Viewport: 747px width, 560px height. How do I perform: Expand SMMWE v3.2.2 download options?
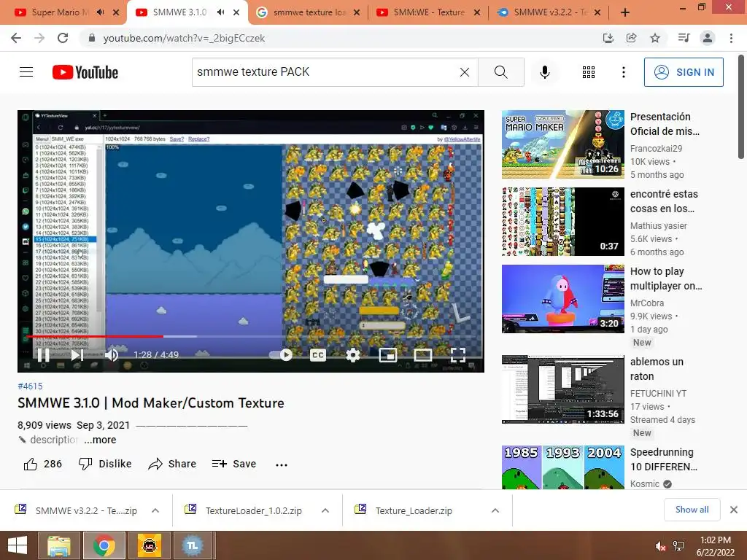(155, 510)
